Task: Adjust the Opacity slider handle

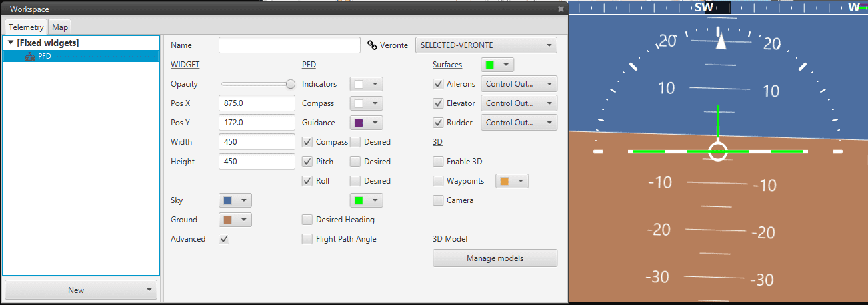Action: pos(291,84)
